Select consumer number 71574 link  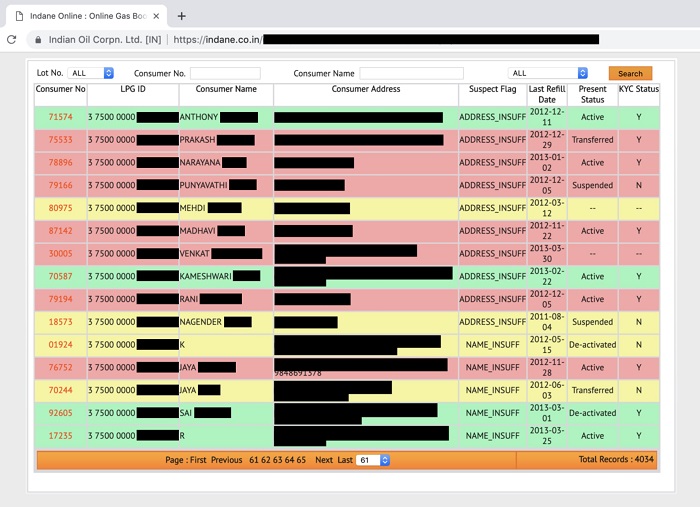pos(60,117)
